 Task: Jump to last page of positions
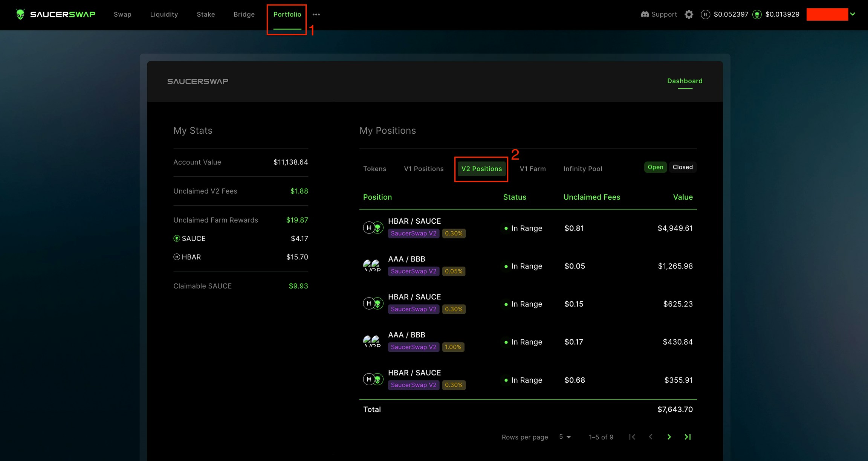[x=688, y=437]
